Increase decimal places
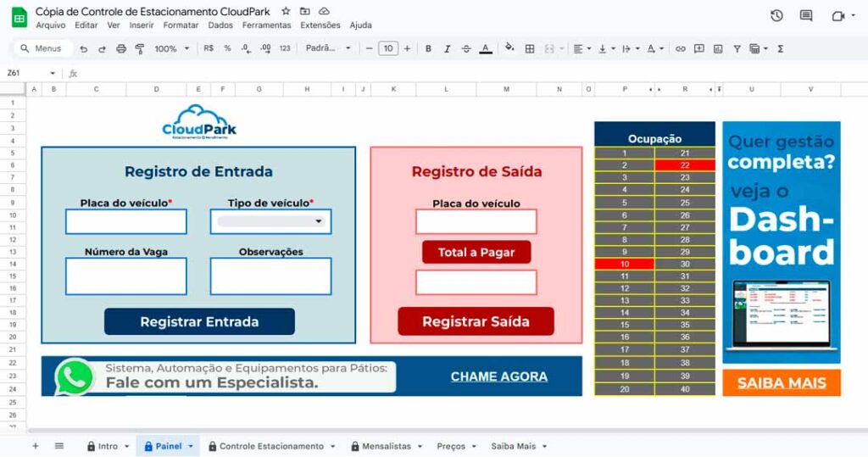This screenshot has width=868, height=457. coord(265,48)
